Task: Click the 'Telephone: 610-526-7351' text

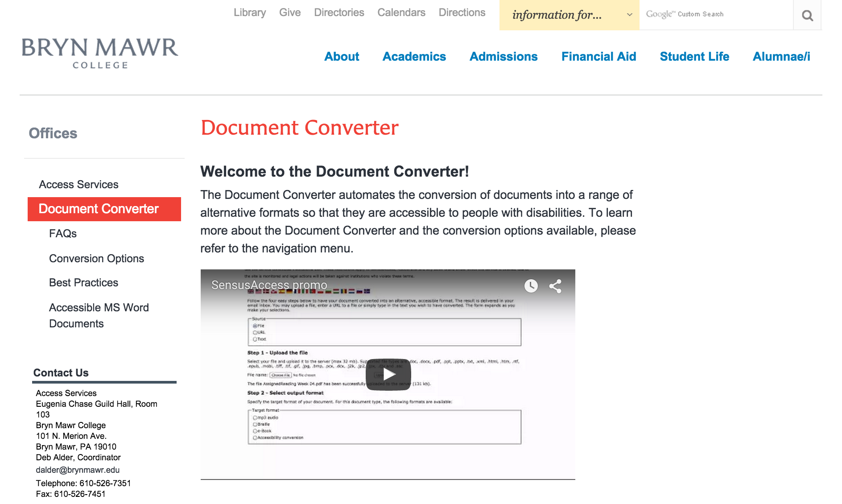Action: point(83,483)
